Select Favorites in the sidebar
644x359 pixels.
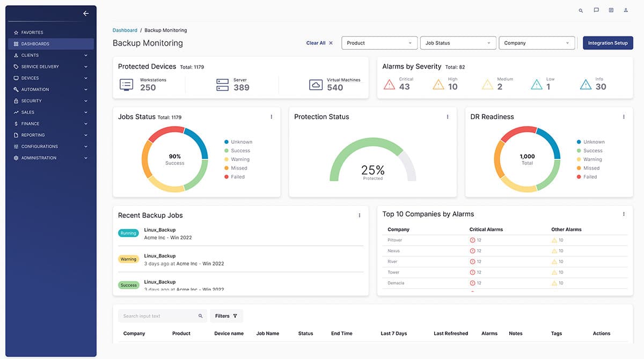pos(51,33)
